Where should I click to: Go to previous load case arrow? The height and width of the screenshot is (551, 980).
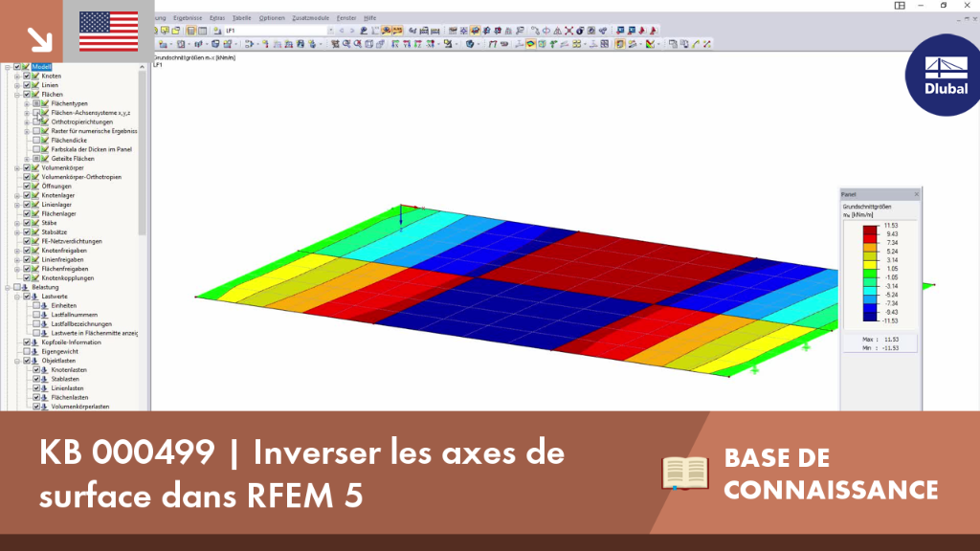342,31
